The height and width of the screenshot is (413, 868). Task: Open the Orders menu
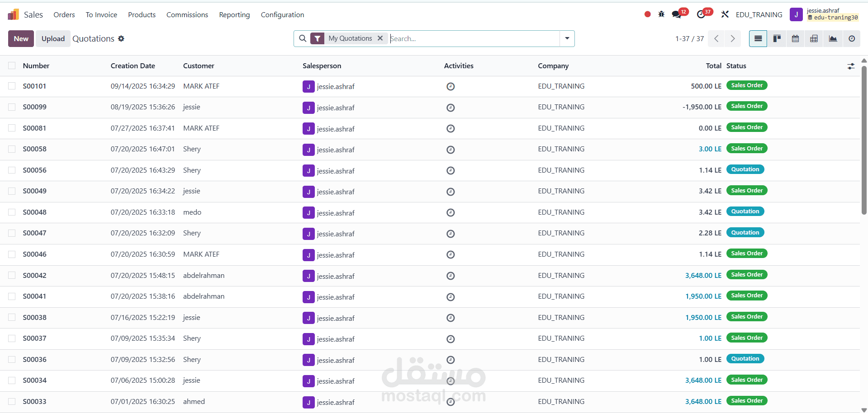pyautogui.click(x=64, y=14)
